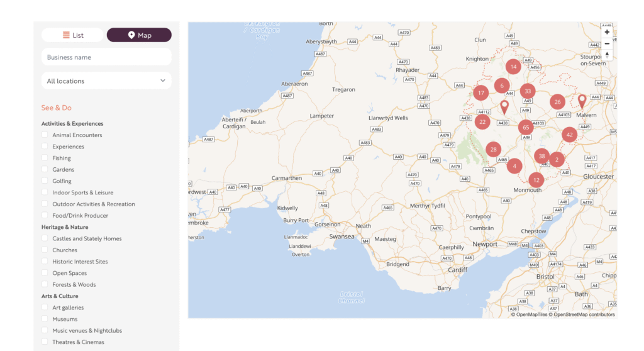Select the pin marker above Malvern

[x=582, y=101]
